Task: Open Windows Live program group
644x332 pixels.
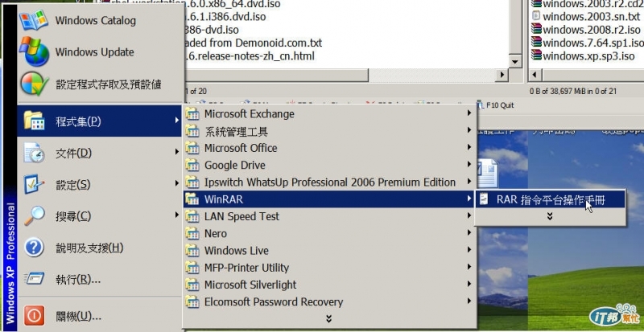Action: coord(330,251)
